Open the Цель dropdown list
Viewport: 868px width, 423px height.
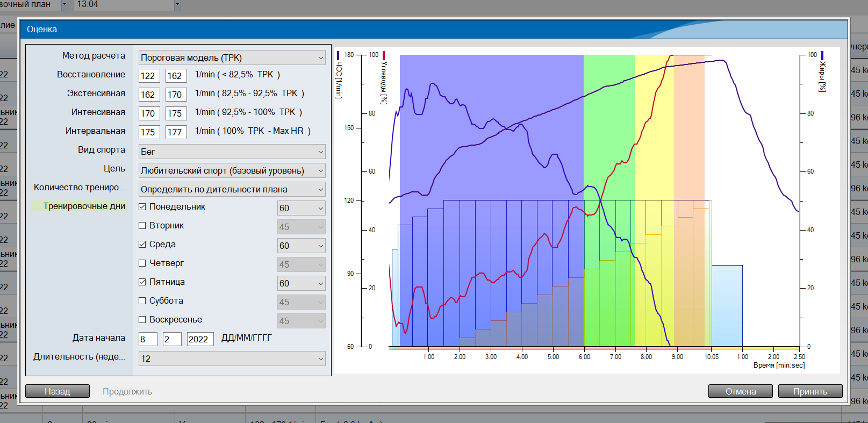(x=232, y=170)
